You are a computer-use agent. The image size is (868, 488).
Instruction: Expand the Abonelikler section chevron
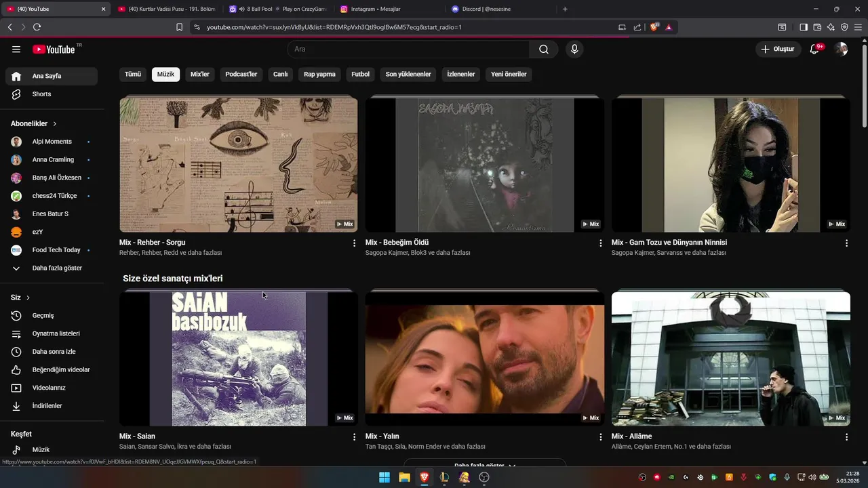pos(55,124)
